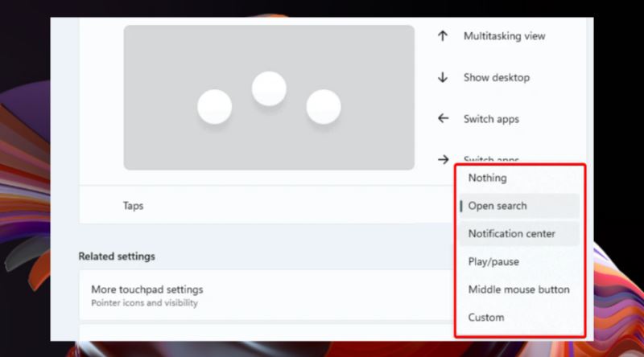Click the left arrow swipe gesture icon
This screenshot has width=644, height=357.
tap(443, 118)
